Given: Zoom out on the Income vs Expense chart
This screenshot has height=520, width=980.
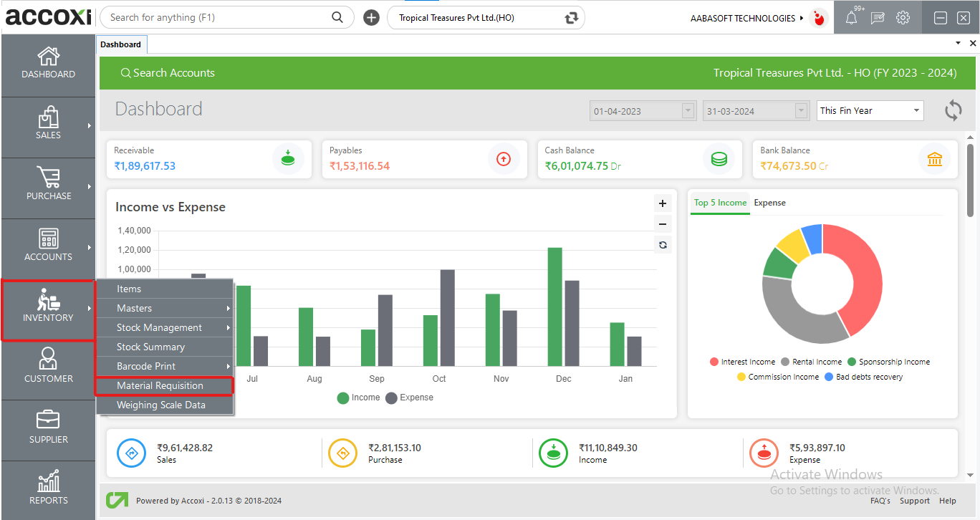Looking at the screenshot, I should [663, 223].
